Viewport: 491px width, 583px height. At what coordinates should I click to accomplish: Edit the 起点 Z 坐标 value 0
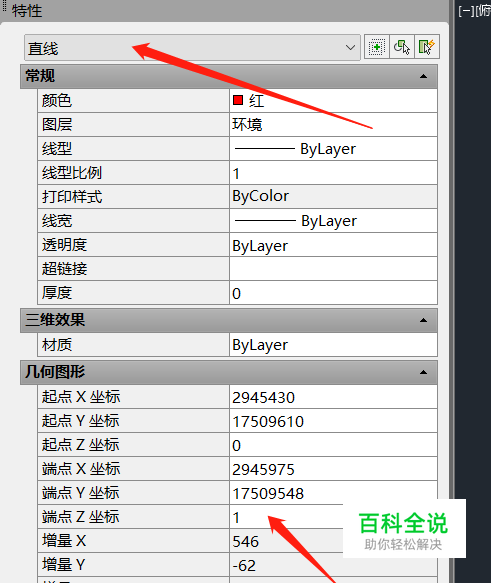pyautogui.click(x=333, y=445)
